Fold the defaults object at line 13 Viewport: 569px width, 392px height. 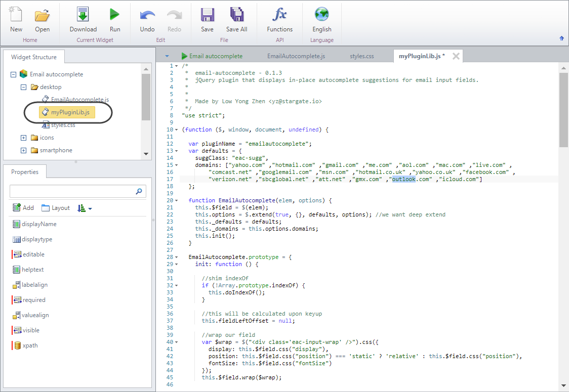[x=176, y=151]
